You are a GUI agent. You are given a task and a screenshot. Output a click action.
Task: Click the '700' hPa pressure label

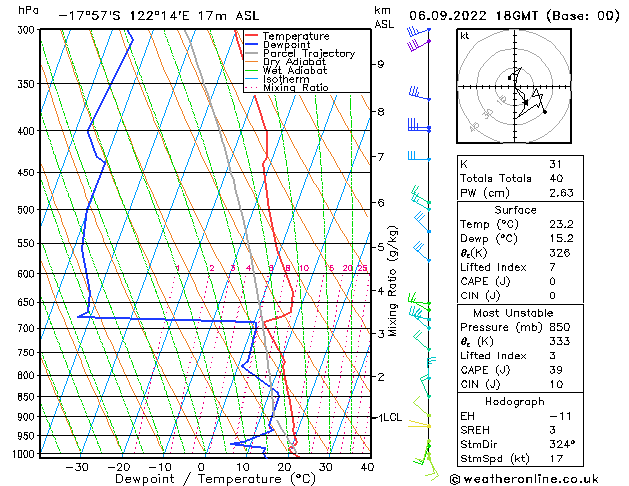point(28,329)
